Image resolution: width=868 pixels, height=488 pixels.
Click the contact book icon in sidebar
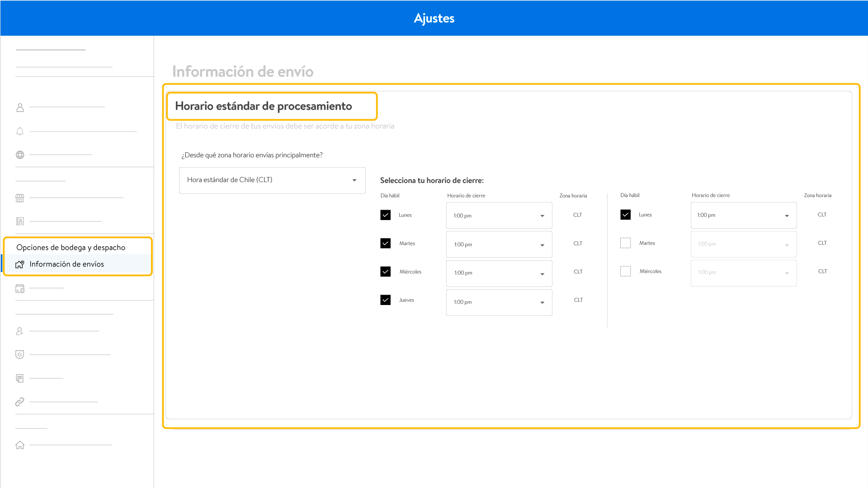click(20, 221)
